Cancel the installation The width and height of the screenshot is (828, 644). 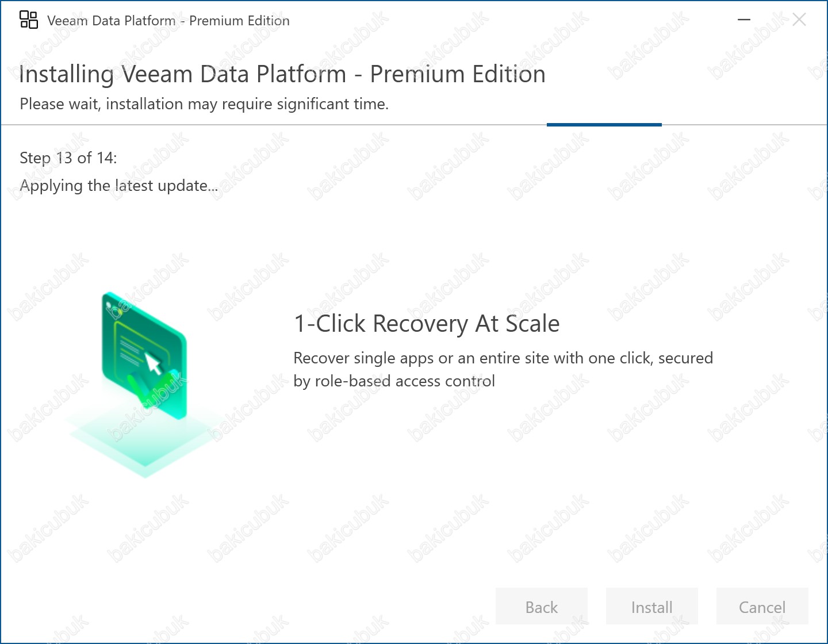[x=762, y=607]
